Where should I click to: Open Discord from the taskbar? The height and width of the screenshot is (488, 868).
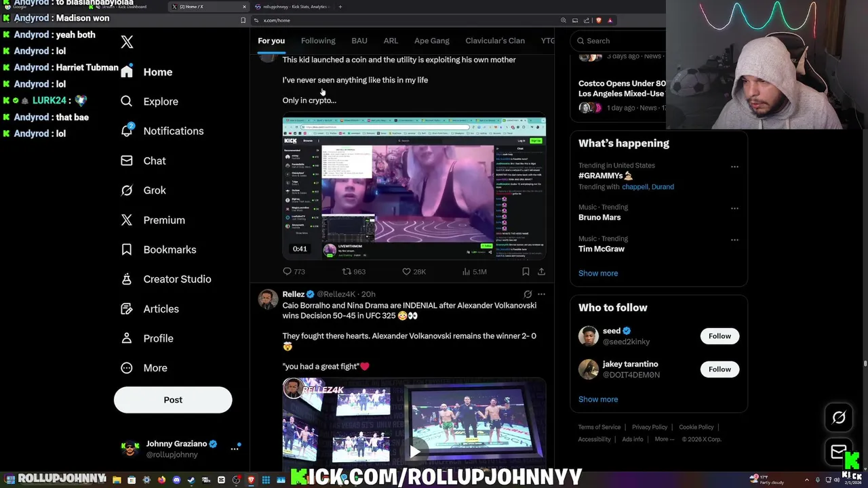click(x=176, y=480)
